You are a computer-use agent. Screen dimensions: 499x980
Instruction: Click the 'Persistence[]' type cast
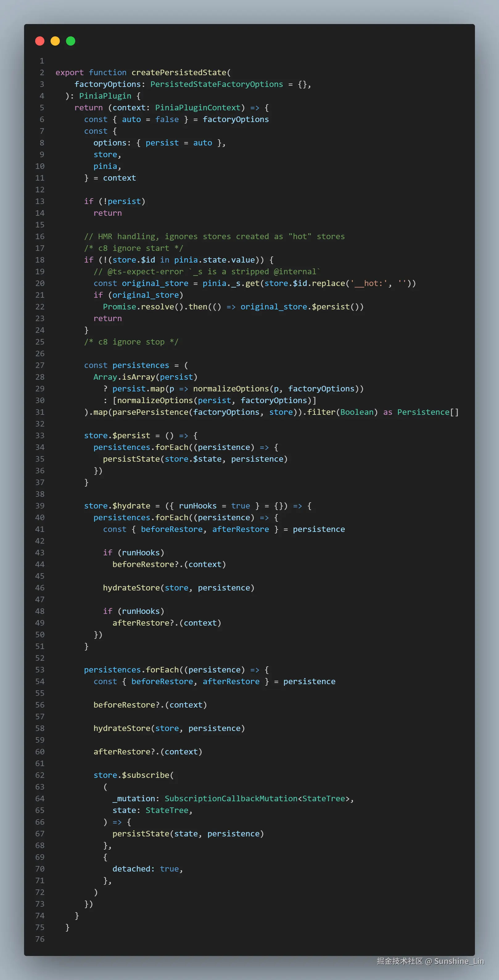click(x=428, y=412)
